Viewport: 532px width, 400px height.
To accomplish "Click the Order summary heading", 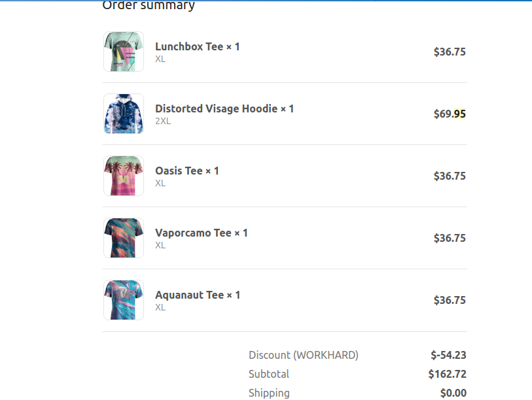I will (x=149, y=5).
